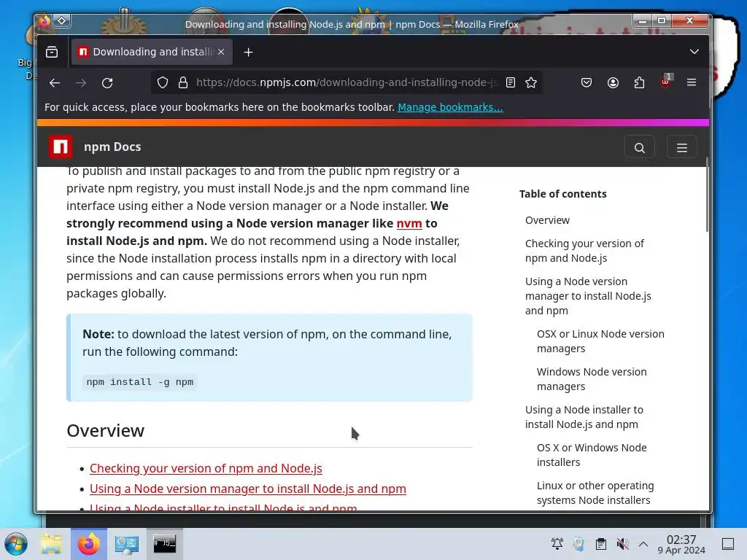Toggle the muted volume tray icon
Image resolution: width=747 pixels, height=560 pixels.
623,544
